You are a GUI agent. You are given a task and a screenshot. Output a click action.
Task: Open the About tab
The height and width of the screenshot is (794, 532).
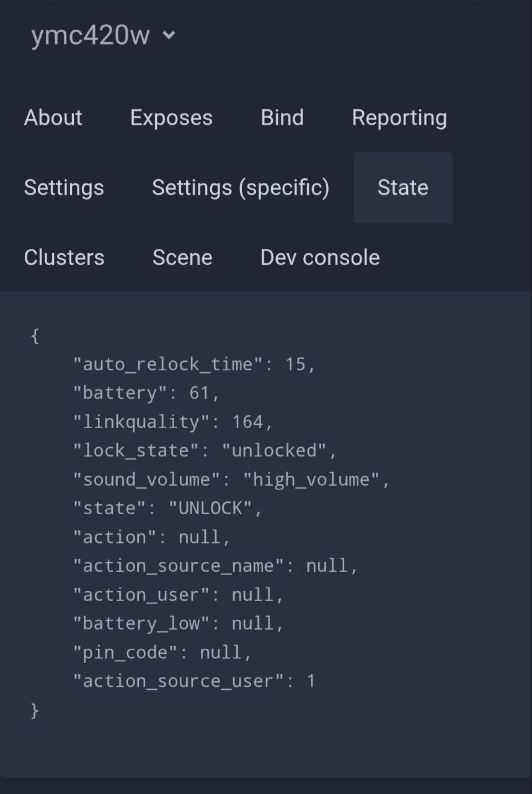53,117
